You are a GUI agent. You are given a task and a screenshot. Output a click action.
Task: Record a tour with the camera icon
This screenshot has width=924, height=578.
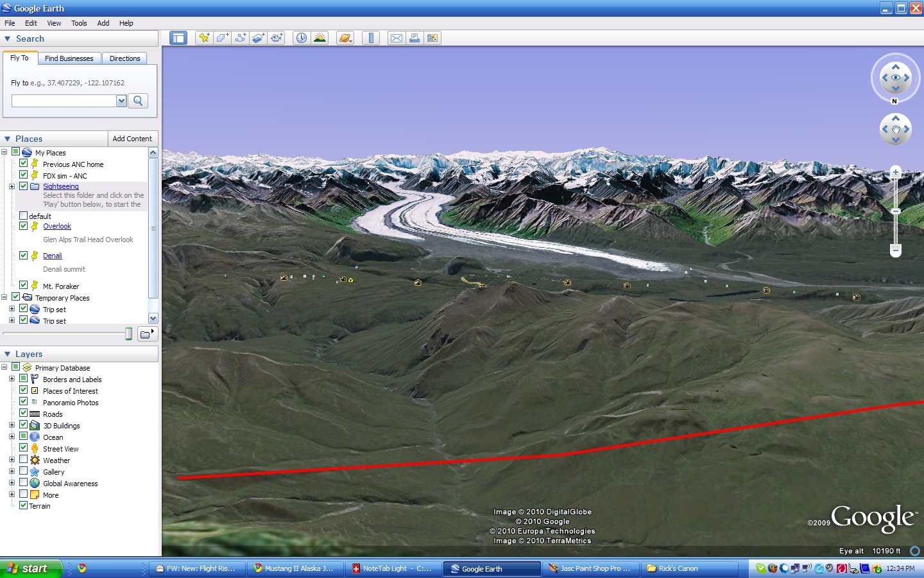click(x=277, y=38)
